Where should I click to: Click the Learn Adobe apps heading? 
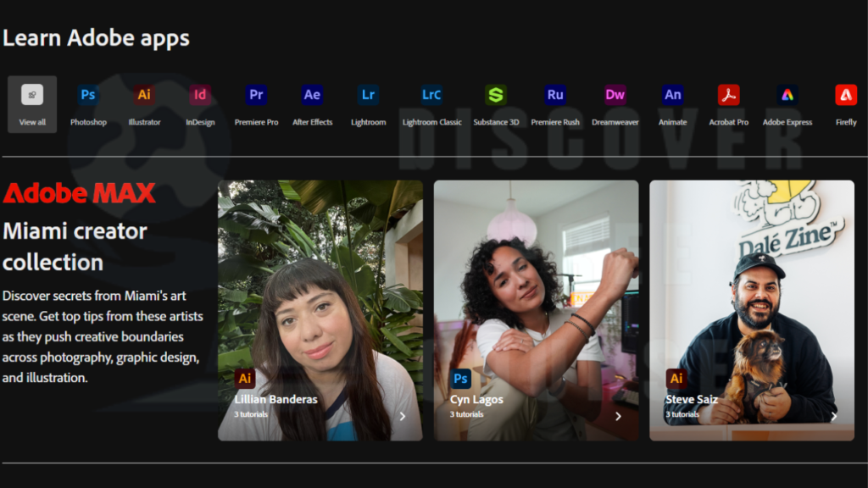[x=96, y=38]
